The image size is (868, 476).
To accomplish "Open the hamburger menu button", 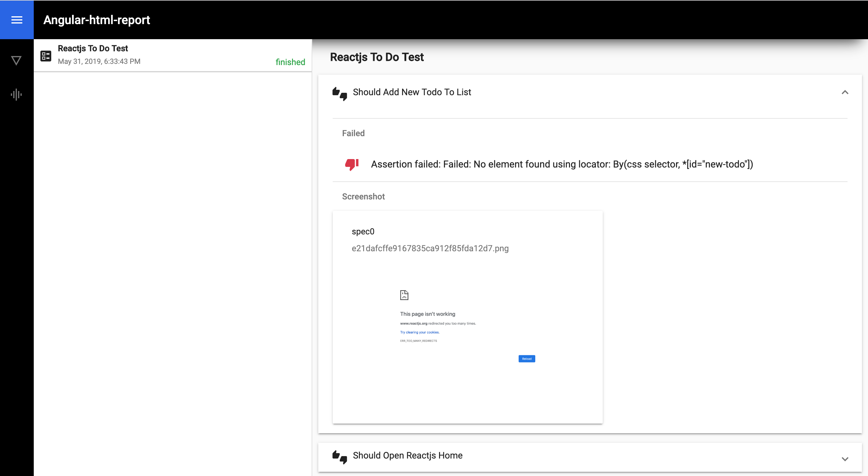I will point(17,20).
